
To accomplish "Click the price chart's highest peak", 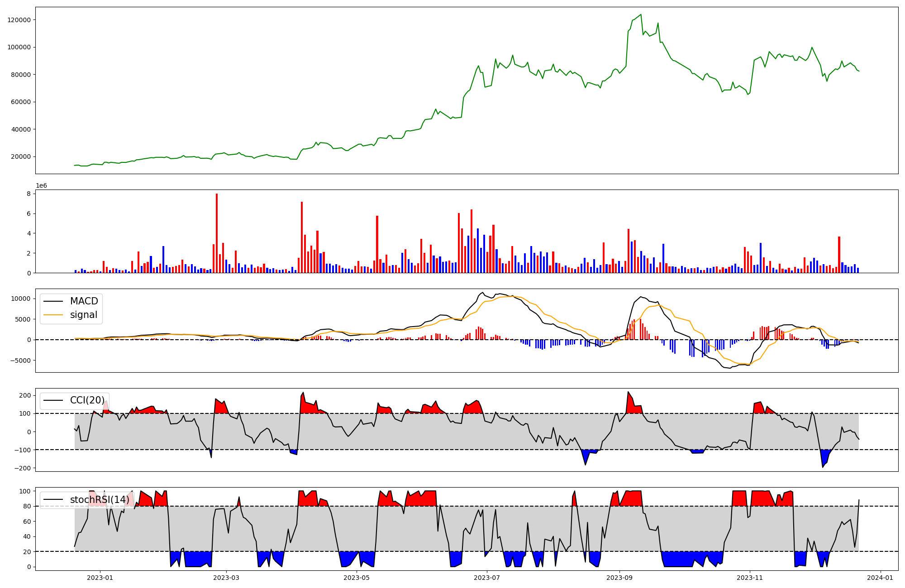I will click(641, 14).
